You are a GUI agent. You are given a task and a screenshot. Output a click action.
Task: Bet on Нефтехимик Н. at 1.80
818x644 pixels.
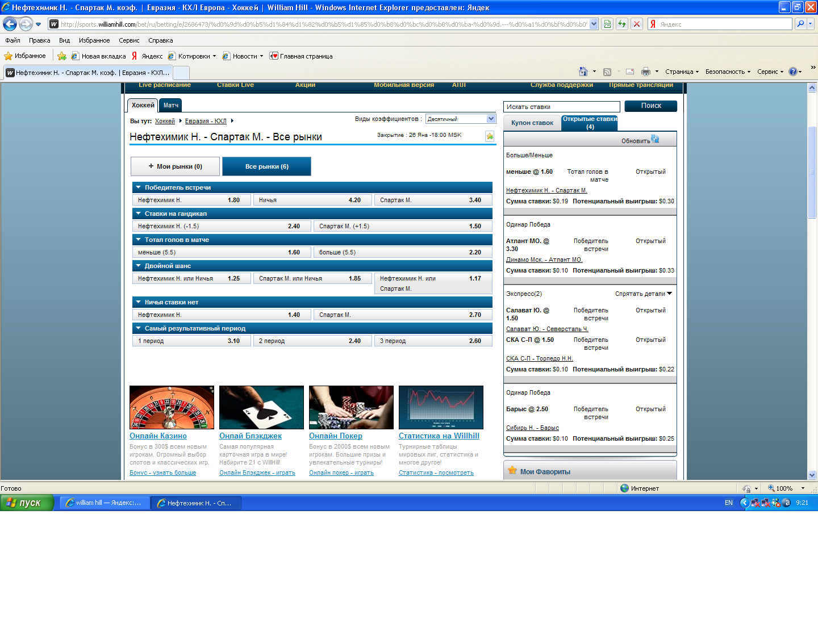(x=191, y=200)
